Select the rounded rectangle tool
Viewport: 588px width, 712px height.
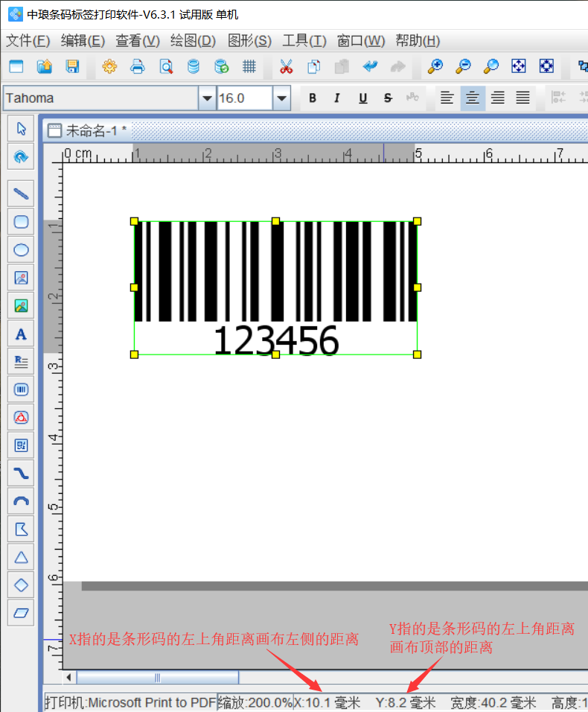point(21,222)
